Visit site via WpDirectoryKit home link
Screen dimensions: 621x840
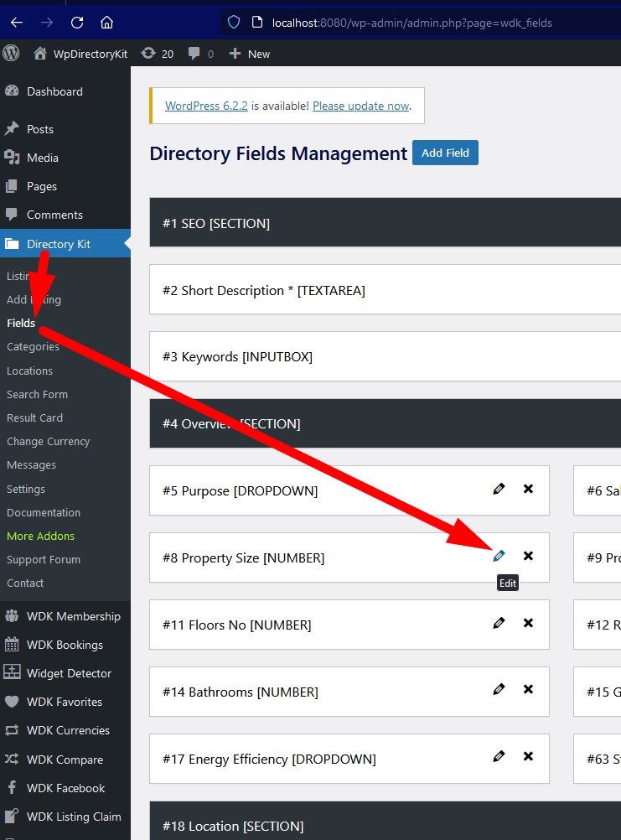tap(80, 54)
